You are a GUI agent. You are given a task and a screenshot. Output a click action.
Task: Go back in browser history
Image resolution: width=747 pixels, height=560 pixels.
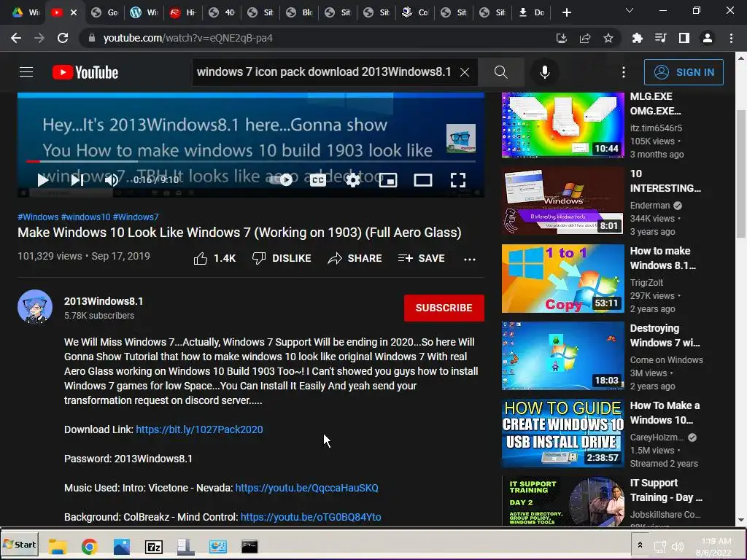(x=16, y=38)
